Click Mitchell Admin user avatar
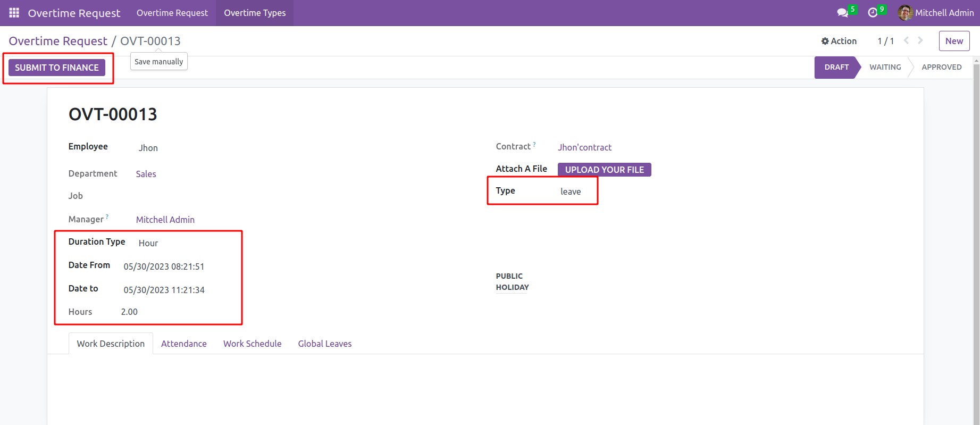Image resolution: width=980 pixels, height=425 pixels. tap(905, 13)
